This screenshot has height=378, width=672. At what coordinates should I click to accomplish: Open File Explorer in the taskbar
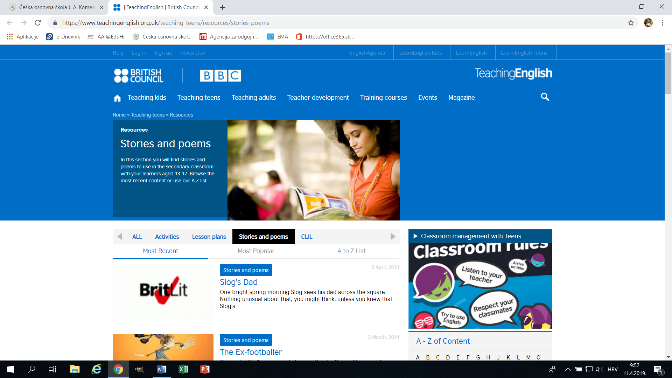click(75, 369)
